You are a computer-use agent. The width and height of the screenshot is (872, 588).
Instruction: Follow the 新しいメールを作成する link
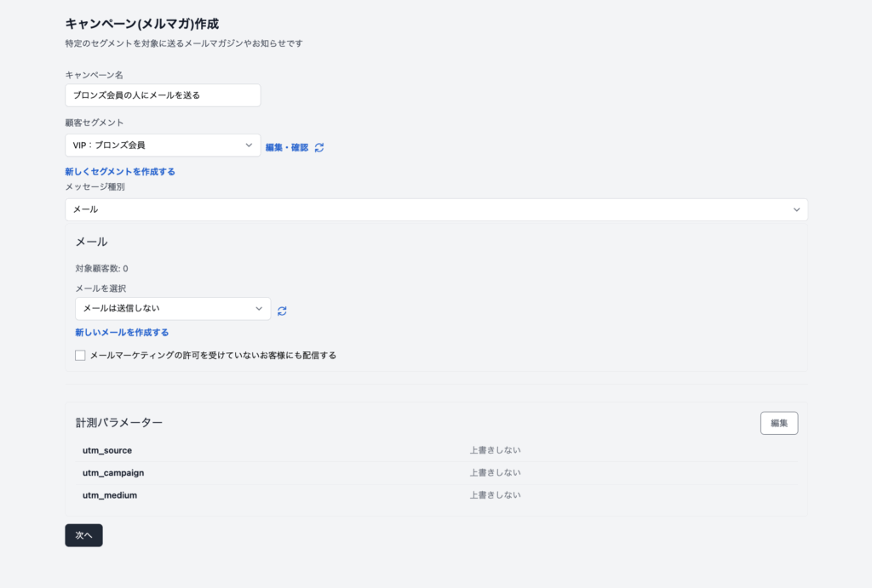pyautogui.click(x=122, y=332)
